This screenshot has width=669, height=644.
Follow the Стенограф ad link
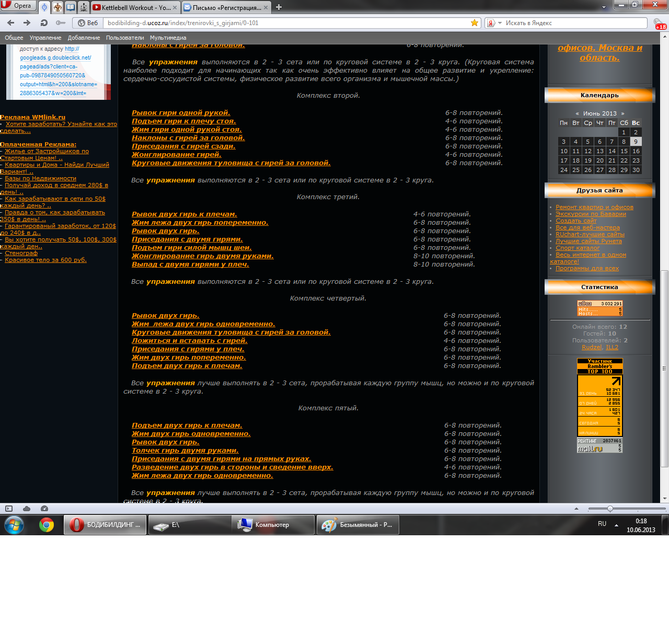[x=21, y=253]
